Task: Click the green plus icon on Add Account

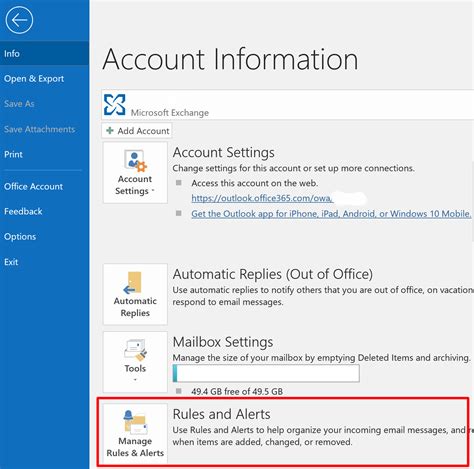Action: pyautogui.click(x=110, y=131)
